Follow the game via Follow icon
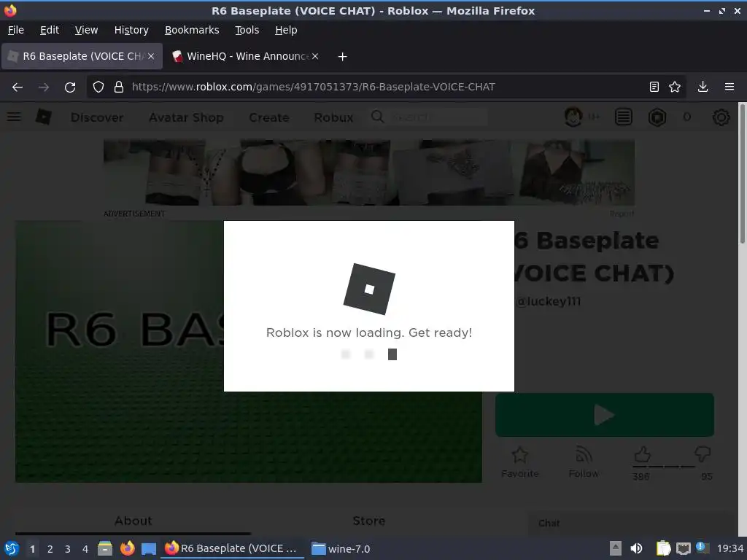This screenshot has height=560, width=747. [584, 462]
